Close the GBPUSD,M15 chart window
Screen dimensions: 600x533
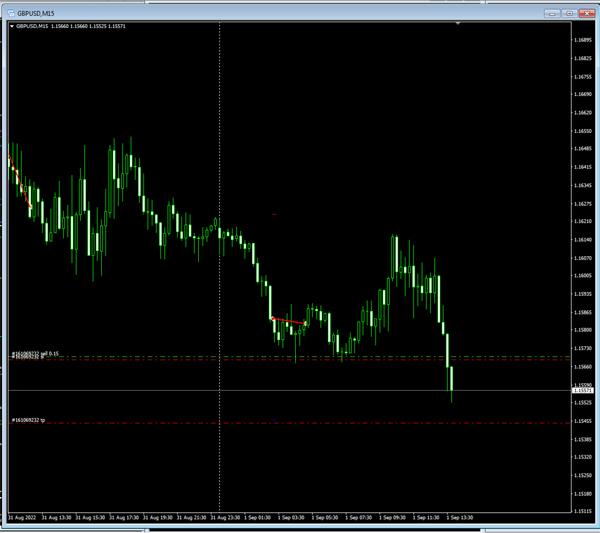click(x=587, y=13)
